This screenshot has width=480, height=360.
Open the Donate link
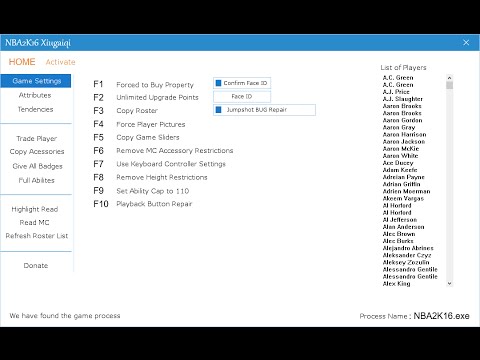click(x=36, y=266)
